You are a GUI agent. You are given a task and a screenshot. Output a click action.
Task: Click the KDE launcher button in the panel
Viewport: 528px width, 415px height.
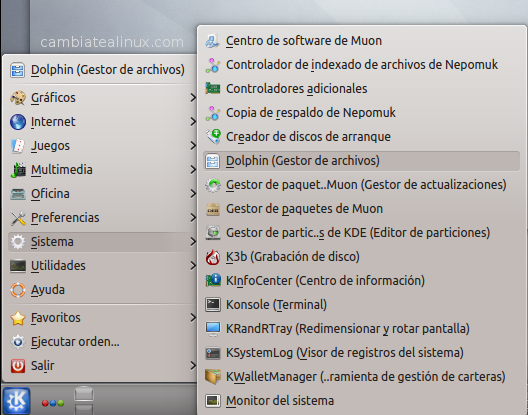pos(16,401)
